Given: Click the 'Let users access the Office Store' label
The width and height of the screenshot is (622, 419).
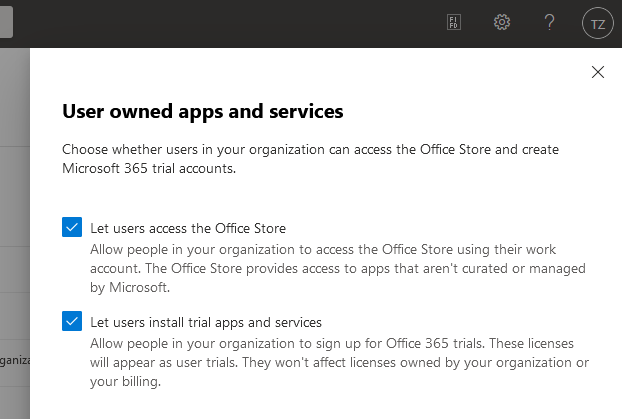Looking at the screenshot, I should coord(188,228).
